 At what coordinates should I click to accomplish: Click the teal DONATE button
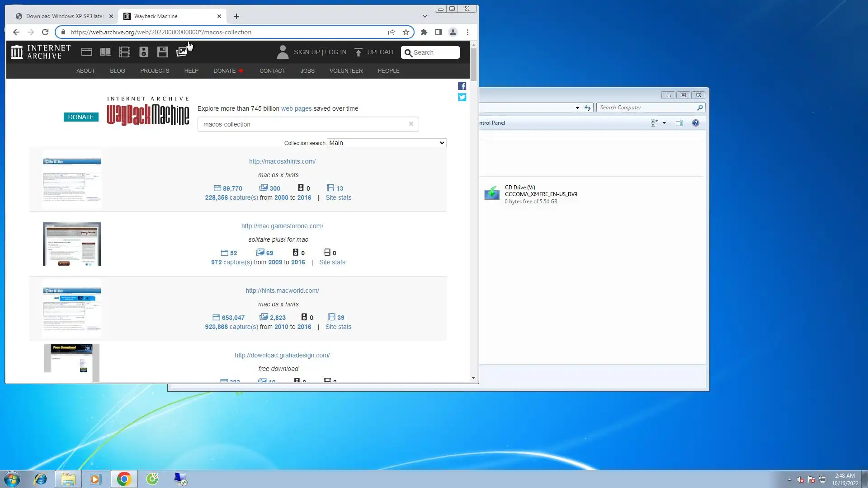(x=81, y=117)
